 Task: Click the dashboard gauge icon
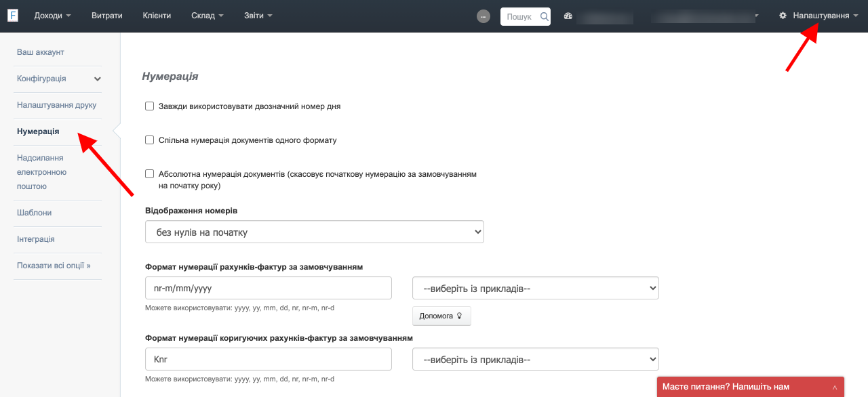568,16
